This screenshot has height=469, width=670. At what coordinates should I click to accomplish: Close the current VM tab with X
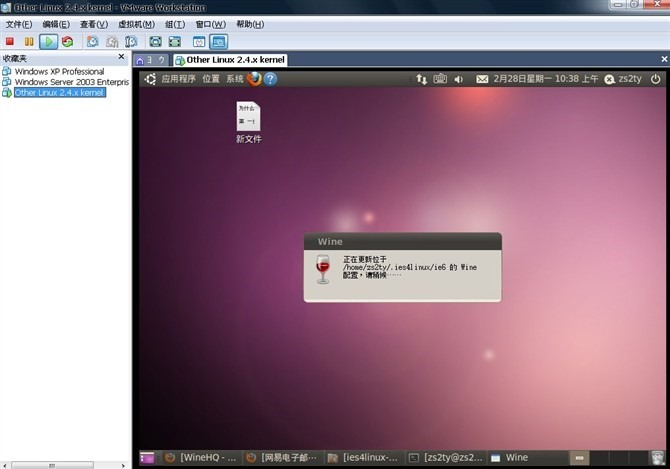[664, 59]
